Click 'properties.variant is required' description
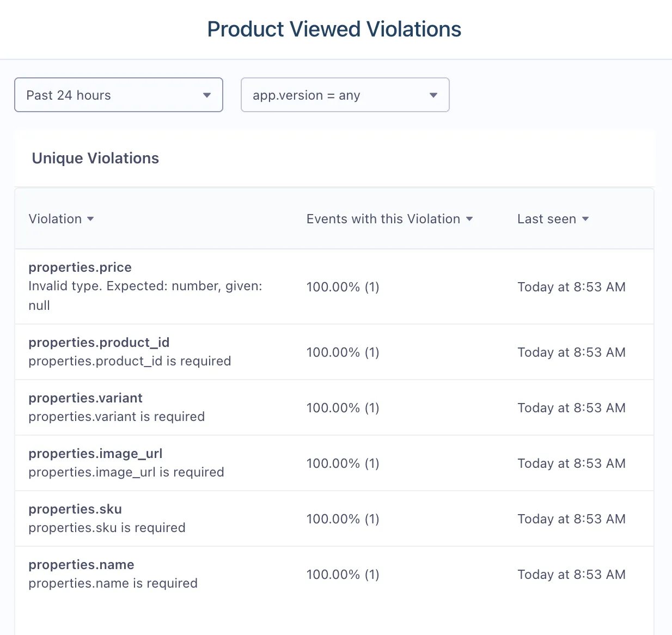Screen dimensions: 672x635 [117, 417]
